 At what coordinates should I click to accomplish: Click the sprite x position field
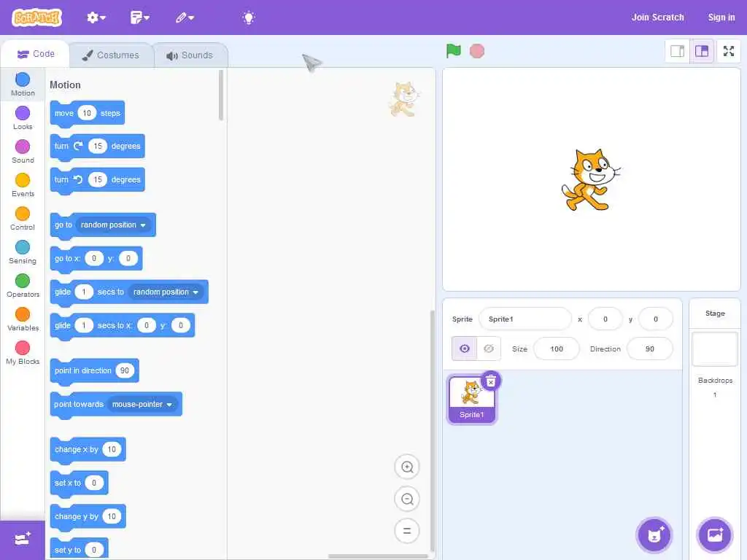(605, 319)
